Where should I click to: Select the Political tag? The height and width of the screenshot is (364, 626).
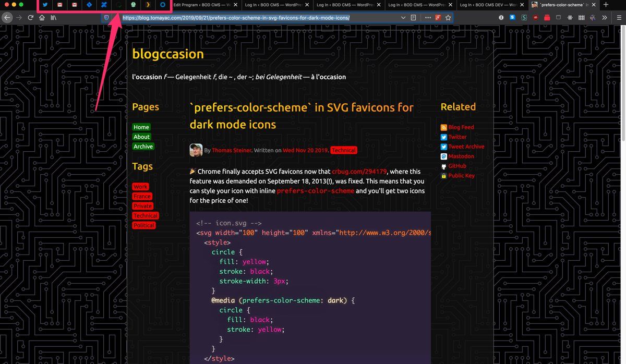[x=144, y=225]
